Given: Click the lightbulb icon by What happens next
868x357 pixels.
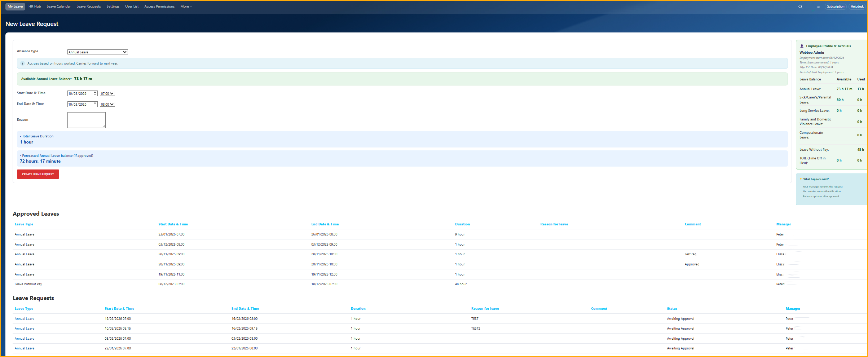Looking at the screenshot, I should pos(801,179).
